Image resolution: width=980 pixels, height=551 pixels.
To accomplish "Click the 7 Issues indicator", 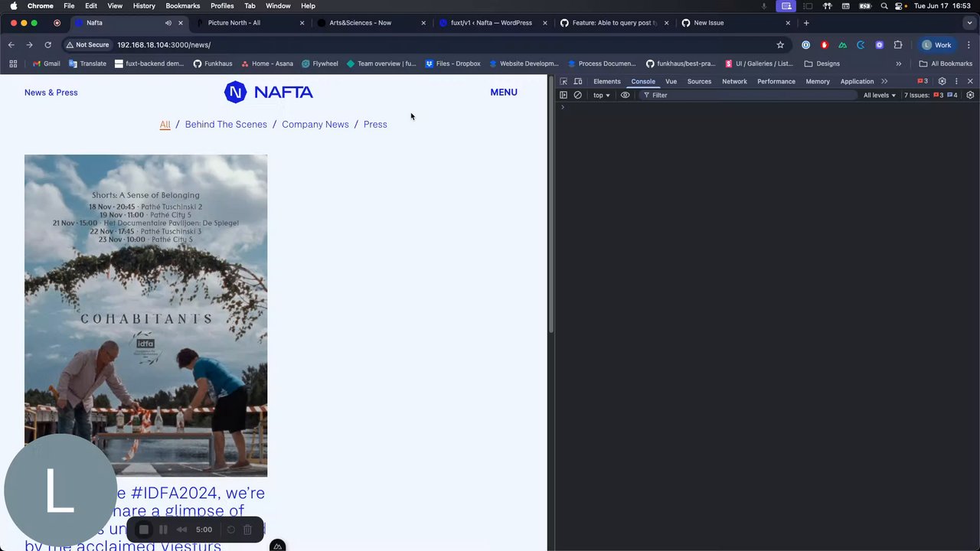I will pyautogui.click(x=931, y=95).
